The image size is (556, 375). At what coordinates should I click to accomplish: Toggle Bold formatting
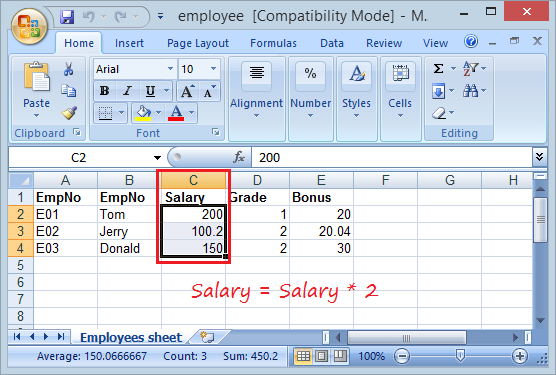click(x=104, y=91)
